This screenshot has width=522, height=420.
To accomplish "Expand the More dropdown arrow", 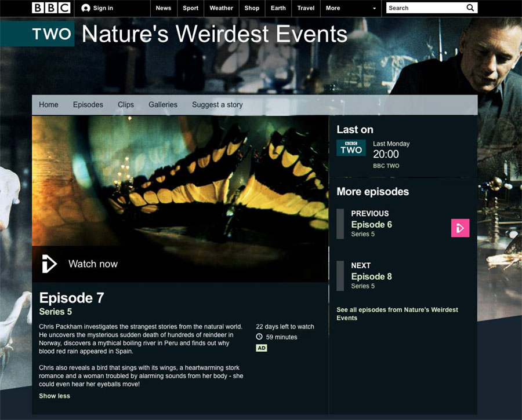I will coord(374,8).
